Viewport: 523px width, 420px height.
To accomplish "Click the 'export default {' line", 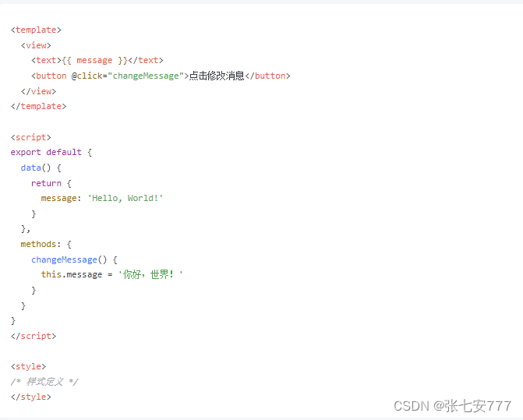I will coord(51,152).
